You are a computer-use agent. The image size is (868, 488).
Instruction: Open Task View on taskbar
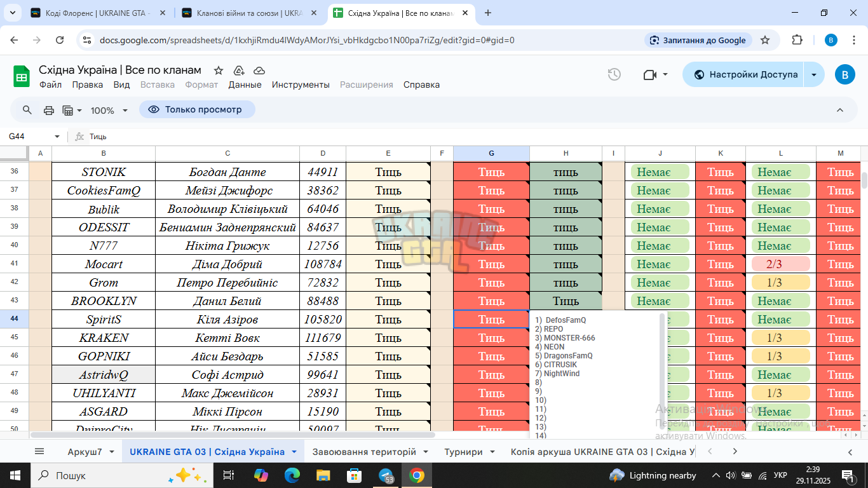(x=229, y=475)
